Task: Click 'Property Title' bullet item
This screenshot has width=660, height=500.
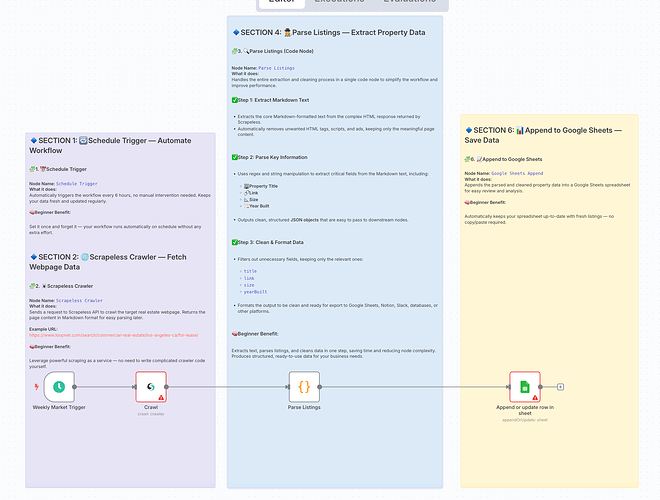Action: (x=261, y=186)
